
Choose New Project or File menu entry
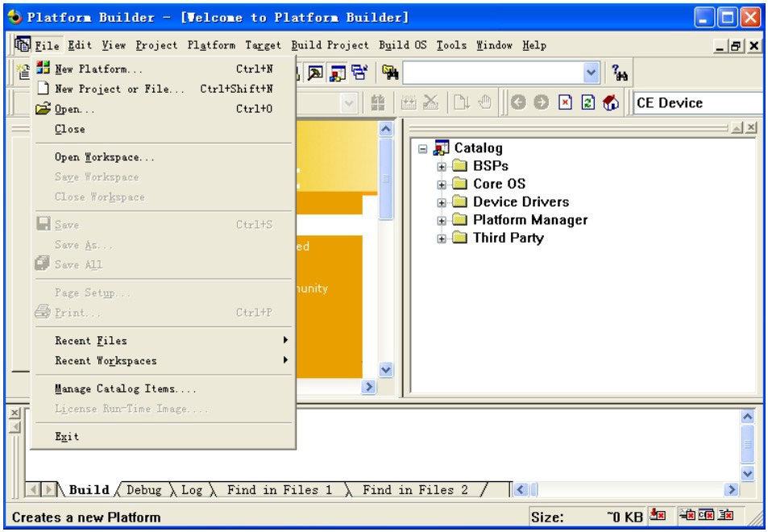164,89
